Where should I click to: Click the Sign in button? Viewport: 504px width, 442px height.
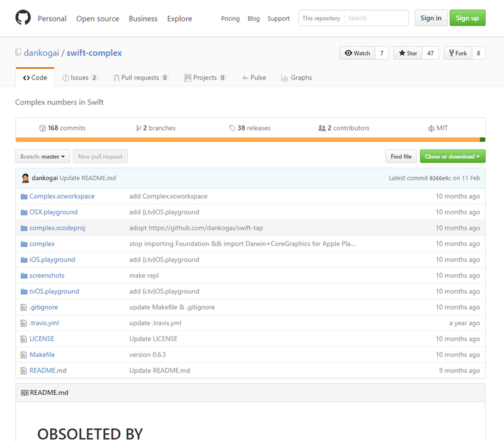431,18
